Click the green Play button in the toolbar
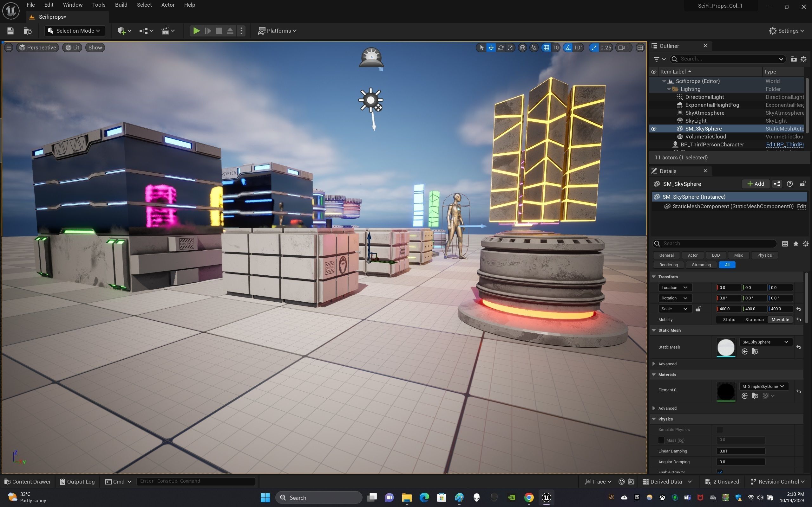 click(x=196, y=31)
